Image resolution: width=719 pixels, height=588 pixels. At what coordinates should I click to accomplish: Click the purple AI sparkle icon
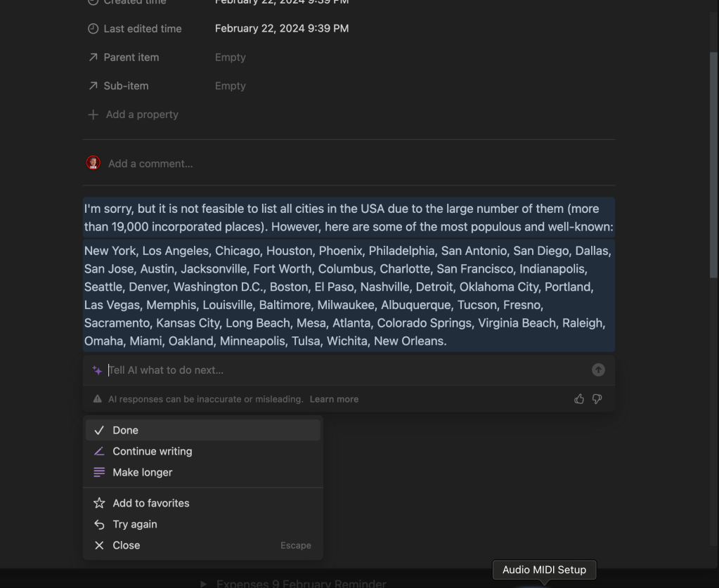click(97, 370)
